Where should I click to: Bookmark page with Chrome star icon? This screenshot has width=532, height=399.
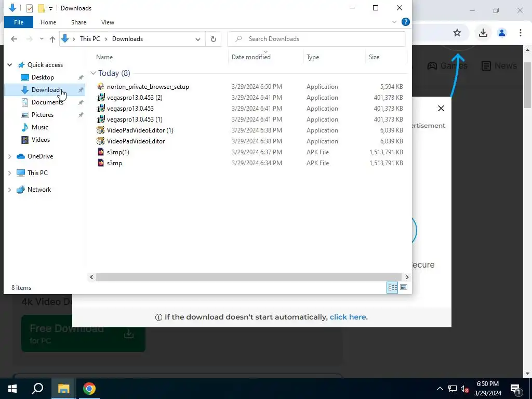(457, 33)
